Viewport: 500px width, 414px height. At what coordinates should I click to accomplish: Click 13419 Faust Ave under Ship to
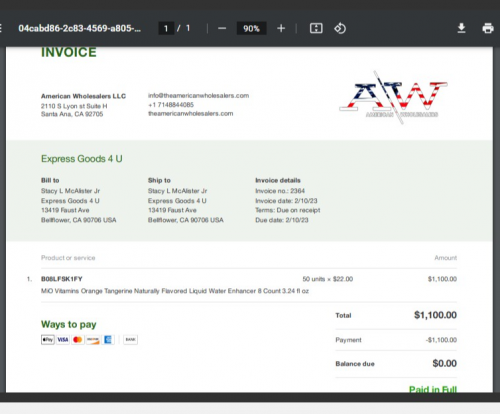(172, 210)
